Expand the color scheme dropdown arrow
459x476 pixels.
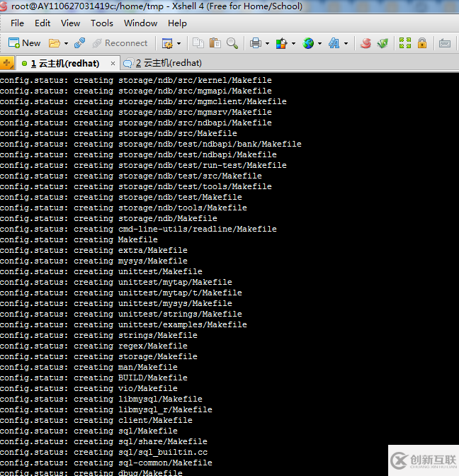click(293, 43)
